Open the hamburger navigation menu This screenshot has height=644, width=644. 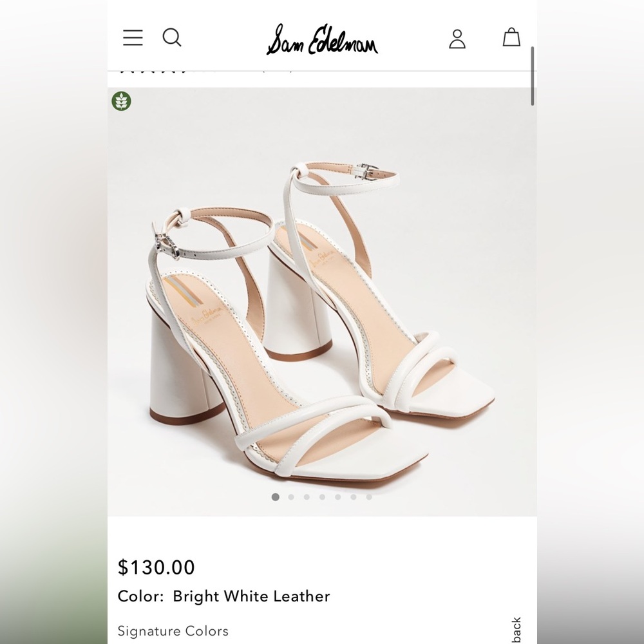point(133,38)
